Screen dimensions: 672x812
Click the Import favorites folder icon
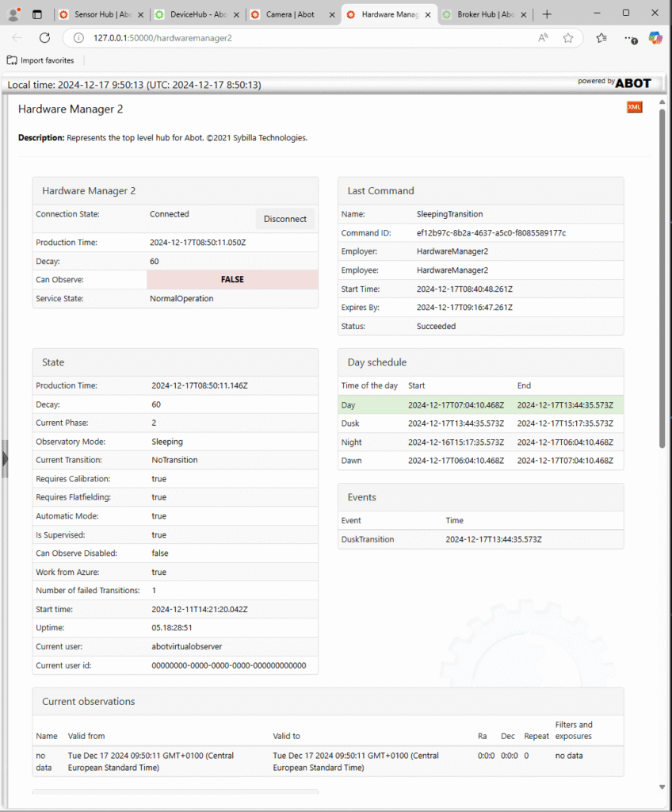(x=12, y=60)
